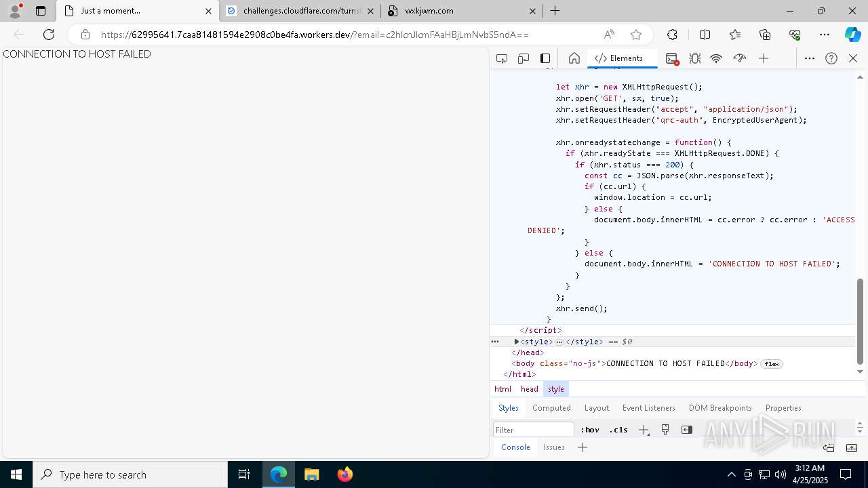Viewport: 868px width, 488px height.
Task: Add a tool to the drawer
Action: pyautogui.click(x=583, y=447)
